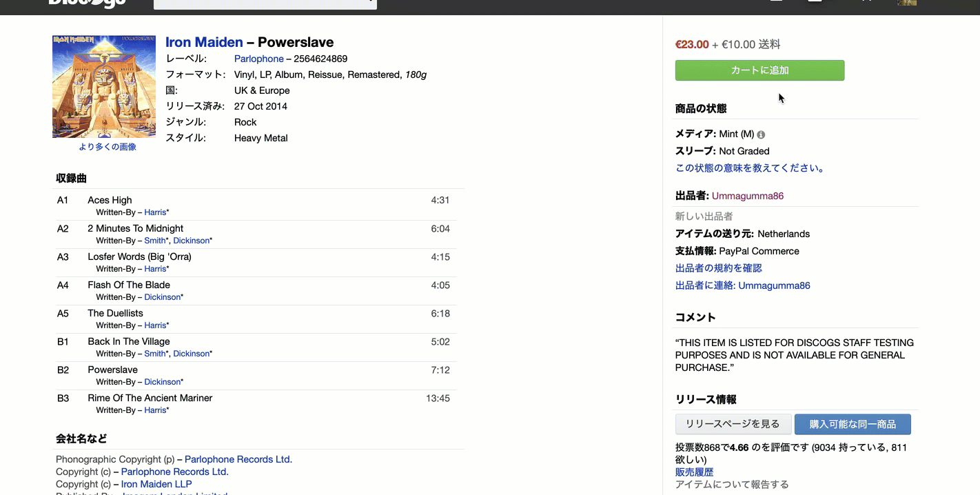Click the UK & Europe country value
This screenshot has height=495, width=980.
point(262,90)
